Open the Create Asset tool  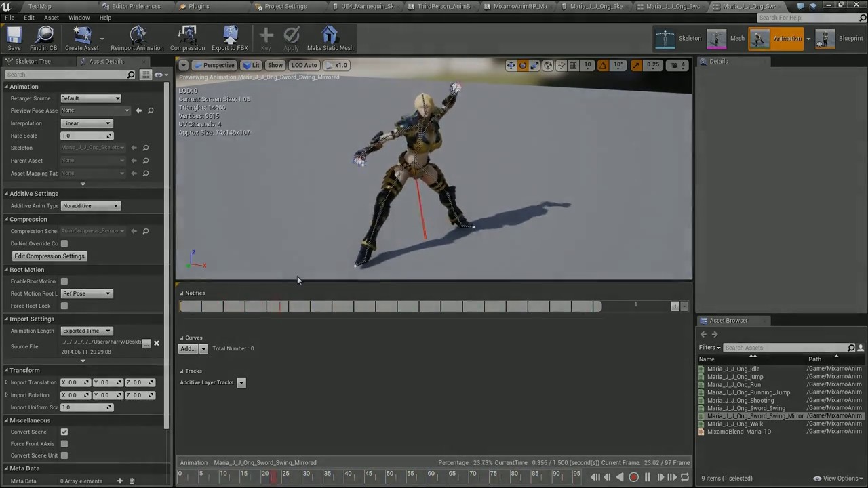pyautogui.click(x=82, y=39)
